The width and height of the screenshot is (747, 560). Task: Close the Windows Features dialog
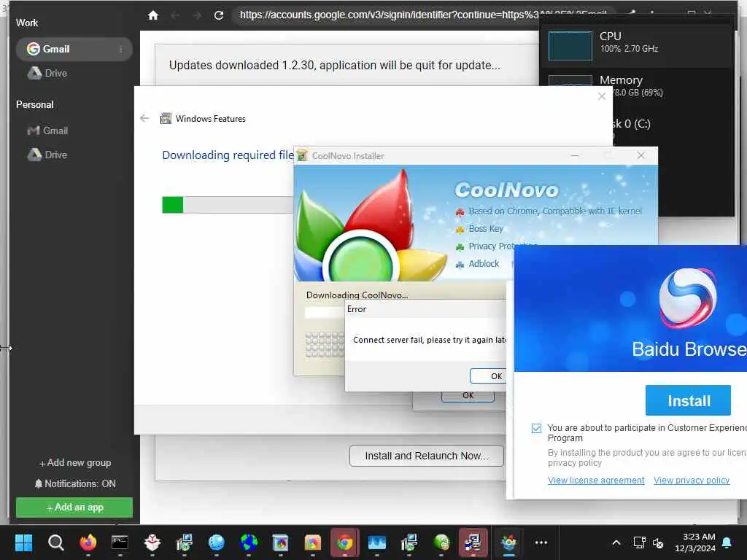click(x=602, y=97)
